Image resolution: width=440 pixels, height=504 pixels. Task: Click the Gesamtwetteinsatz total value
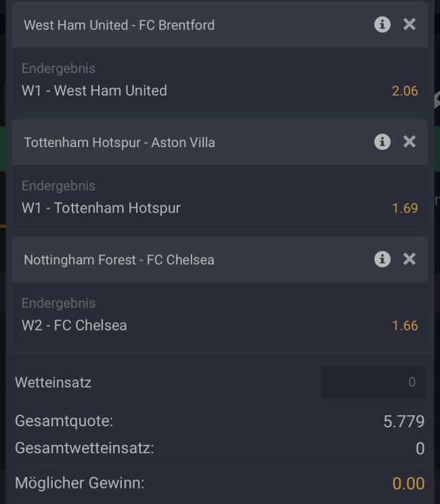[x=420, y=448]
